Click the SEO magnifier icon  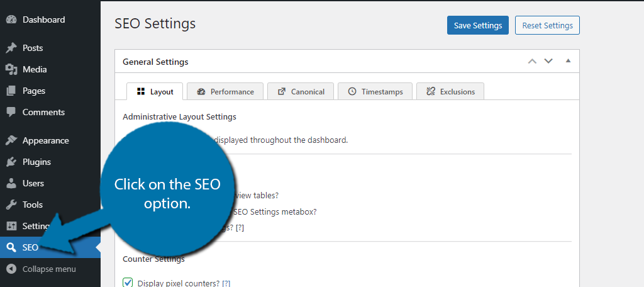11,247
